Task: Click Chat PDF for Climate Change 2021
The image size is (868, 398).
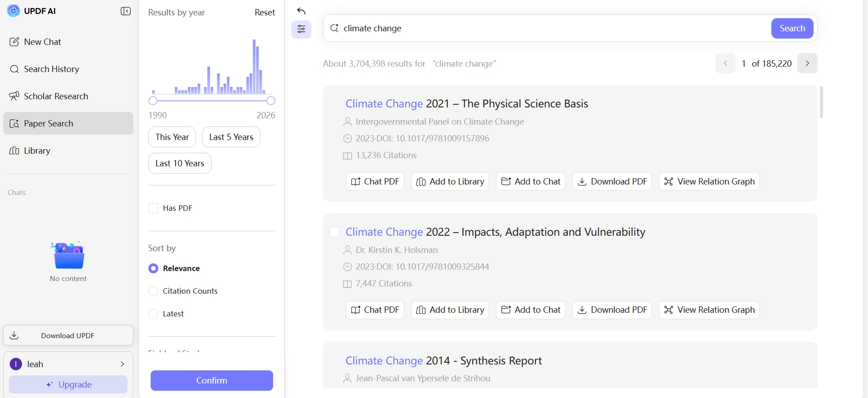Action: point(375,181)
